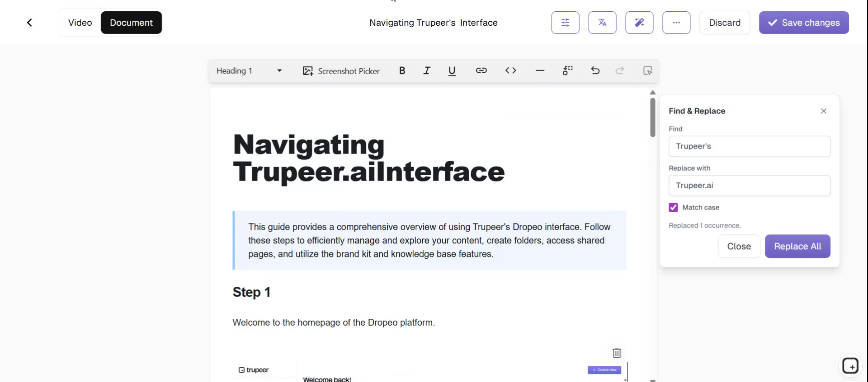This screenshot has height=382, width=868.
Task: Apply italic formatting from toolbar
Action: (x=426, y=70)
